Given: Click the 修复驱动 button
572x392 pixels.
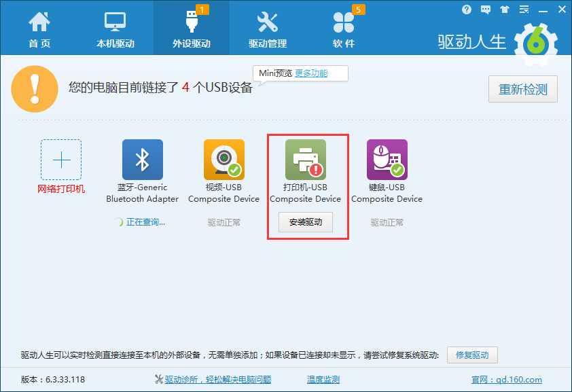Looking at the screenshot, I should 472,355.
